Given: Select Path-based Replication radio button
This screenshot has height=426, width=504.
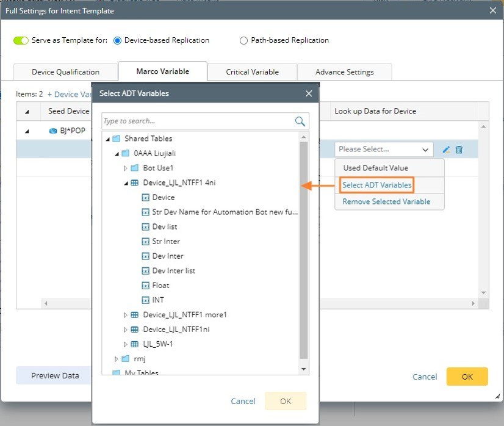Looking at the screenshot, I should coord(244,40).
